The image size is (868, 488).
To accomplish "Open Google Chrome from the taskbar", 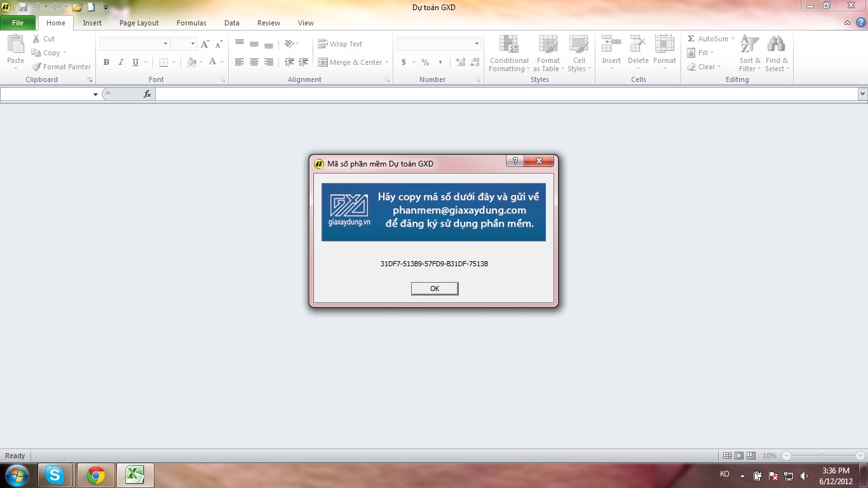I will pos(96,475).
